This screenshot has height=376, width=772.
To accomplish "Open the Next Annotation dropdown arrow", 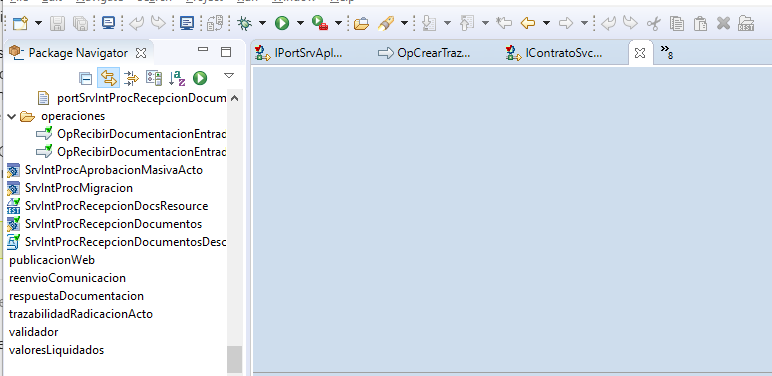I will [447, 23].
